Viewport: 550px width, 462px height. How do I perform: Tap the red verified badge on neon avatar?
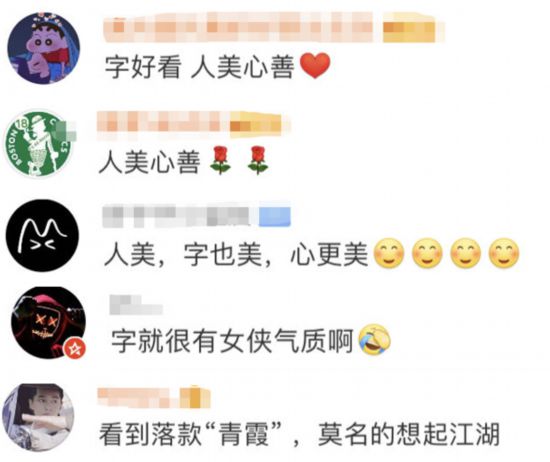tap(75, 348)
